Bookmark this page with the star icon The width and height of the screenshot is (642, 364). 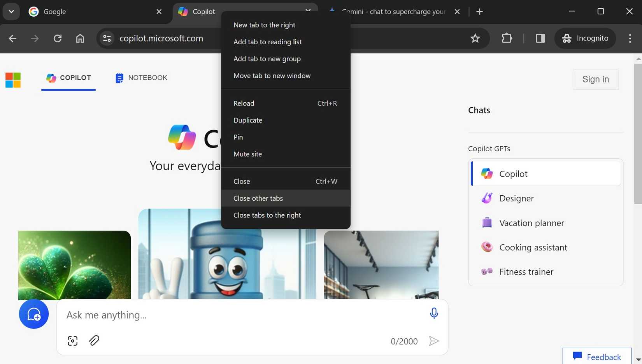point(475,38)
